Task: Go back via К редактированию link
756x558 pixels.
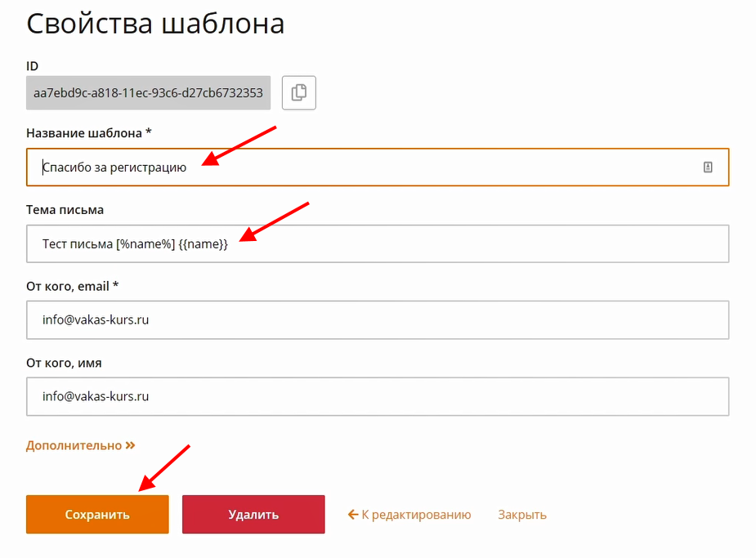Action: pos(416,515)
